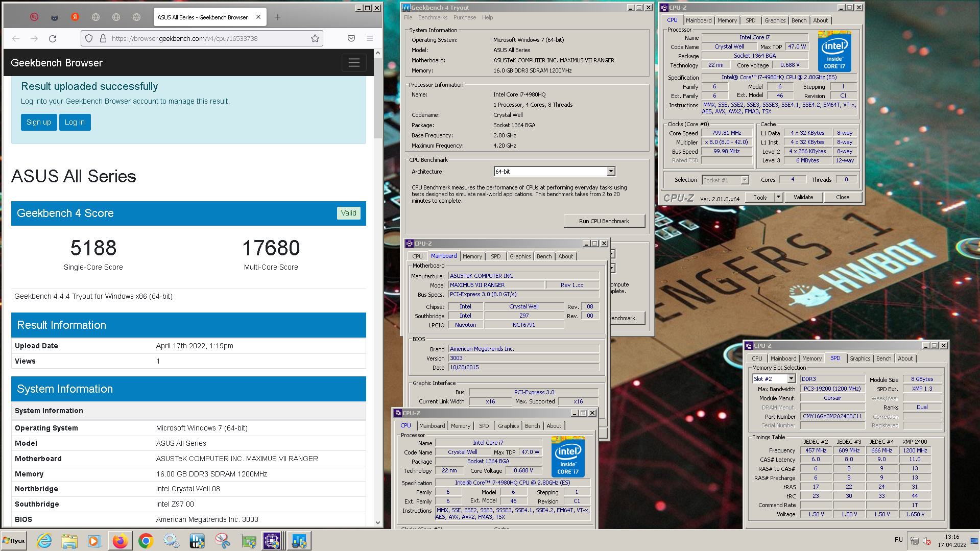Viewport: 980px width, 551px height.
Task: Click the Validate button in CPU-Z
Action: click(803, 197)
